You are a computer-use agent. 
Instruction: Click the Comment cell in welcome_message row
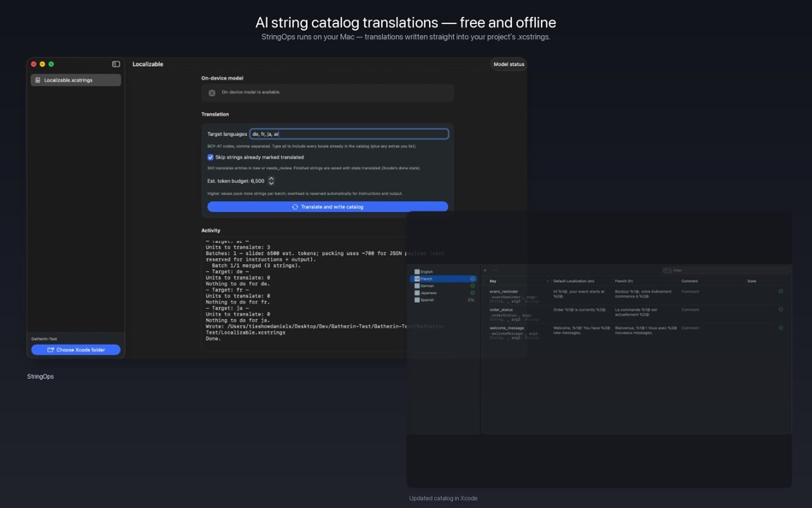[x=691, y=328]
